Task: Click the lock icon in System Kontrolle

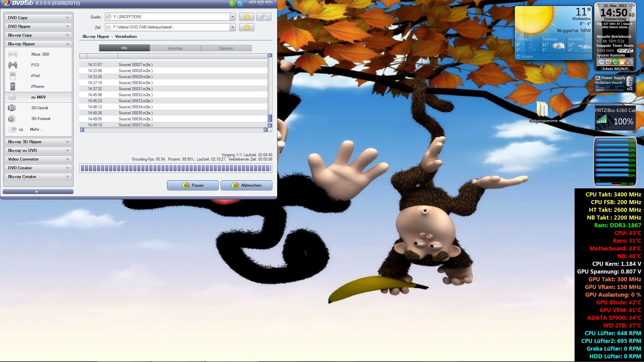Action: click(x=622, y=62)
